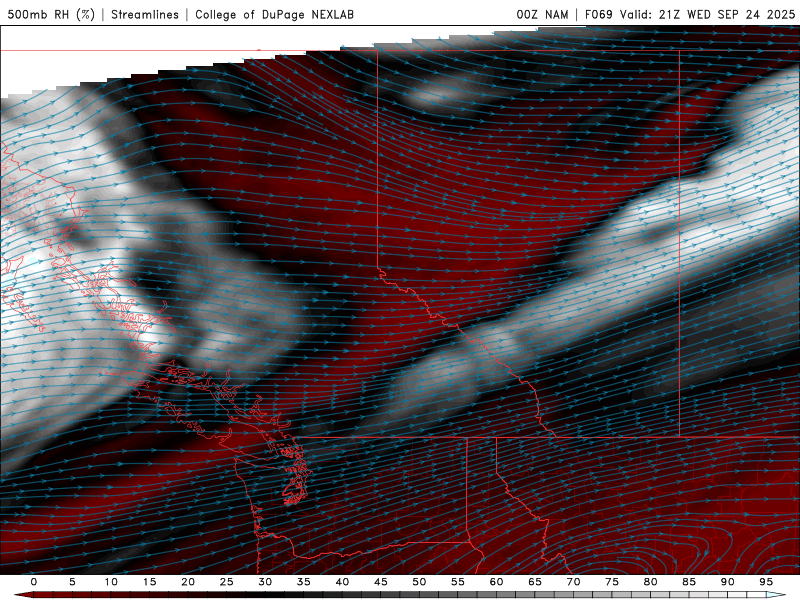
Task: Select the "75" color bar label
Action: (x=611, y=582)
